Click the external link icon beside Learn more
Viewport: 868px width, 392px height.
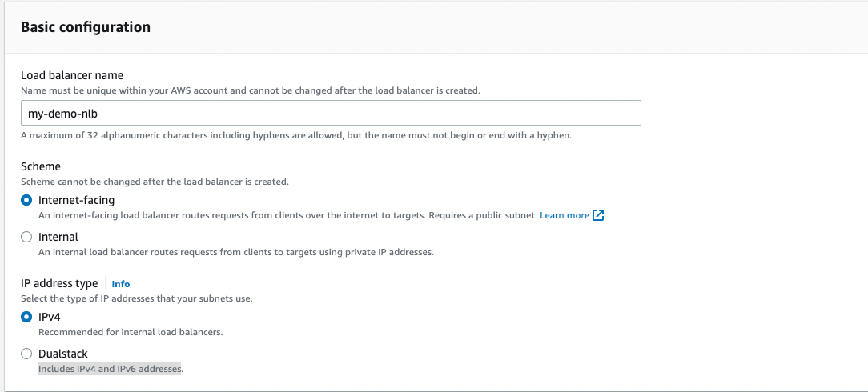pos(598,215)
